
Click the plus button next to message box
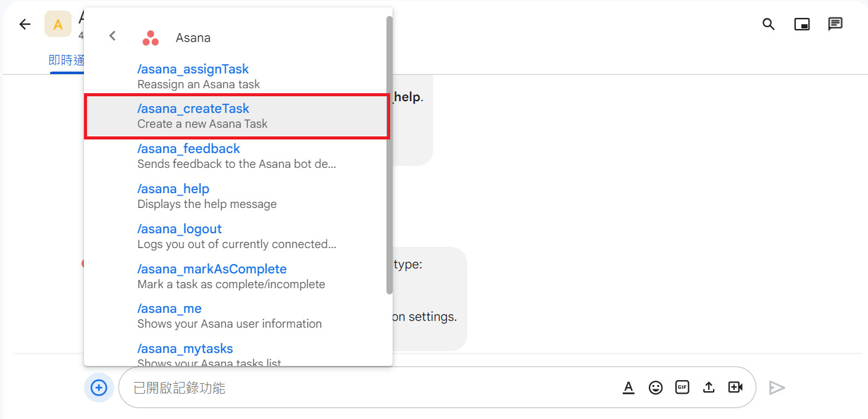pyautogui.click(x=99, y=388)
